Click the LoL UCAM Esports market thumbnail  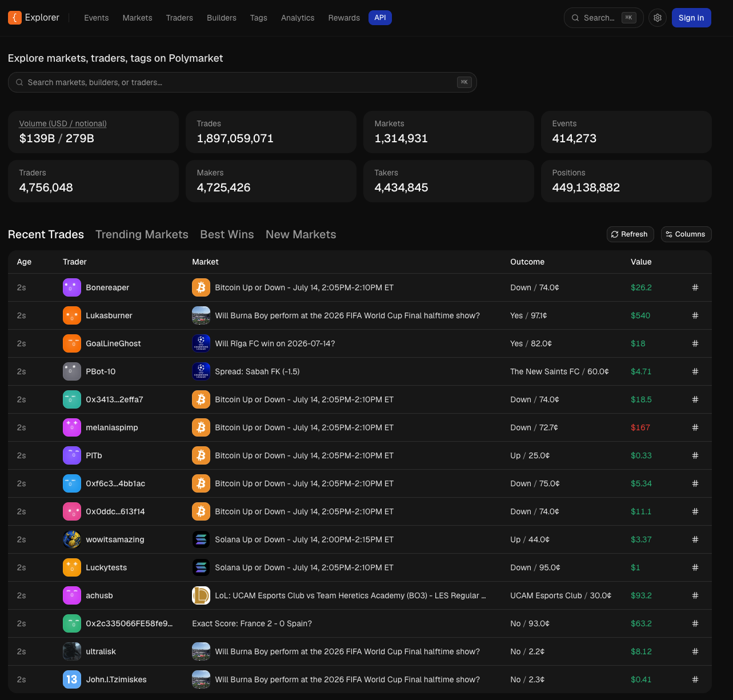(201, 595)
